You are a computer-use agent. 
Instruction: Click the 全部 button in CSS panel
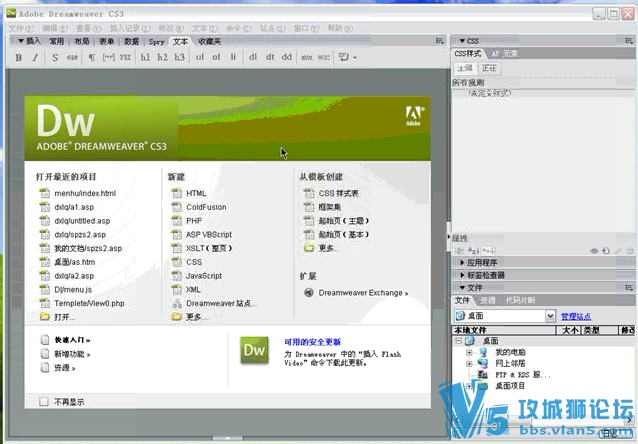(x=465, y=68)
